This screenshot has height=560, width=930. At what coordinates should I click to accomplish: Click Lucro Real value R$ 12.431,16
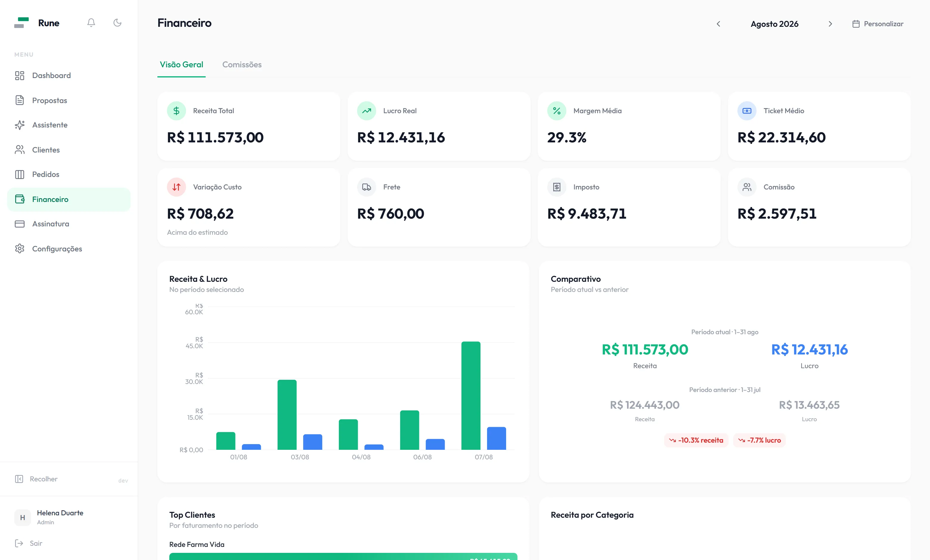click(401, 138)
